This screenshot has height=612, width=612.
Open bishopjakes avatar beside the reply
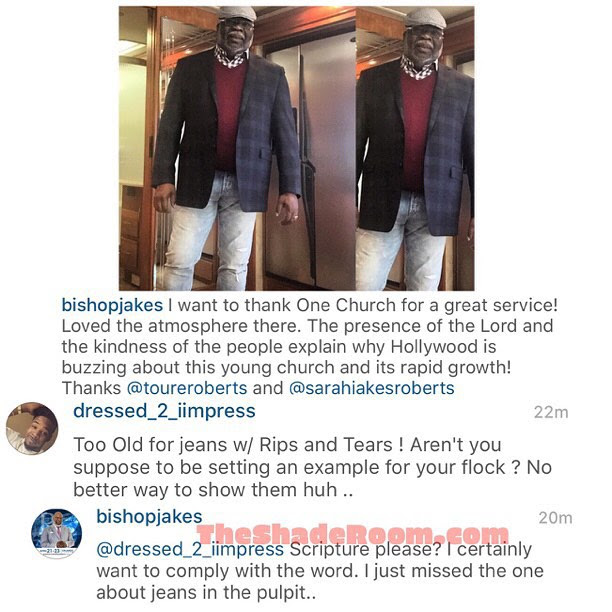(x=57, y=534)
